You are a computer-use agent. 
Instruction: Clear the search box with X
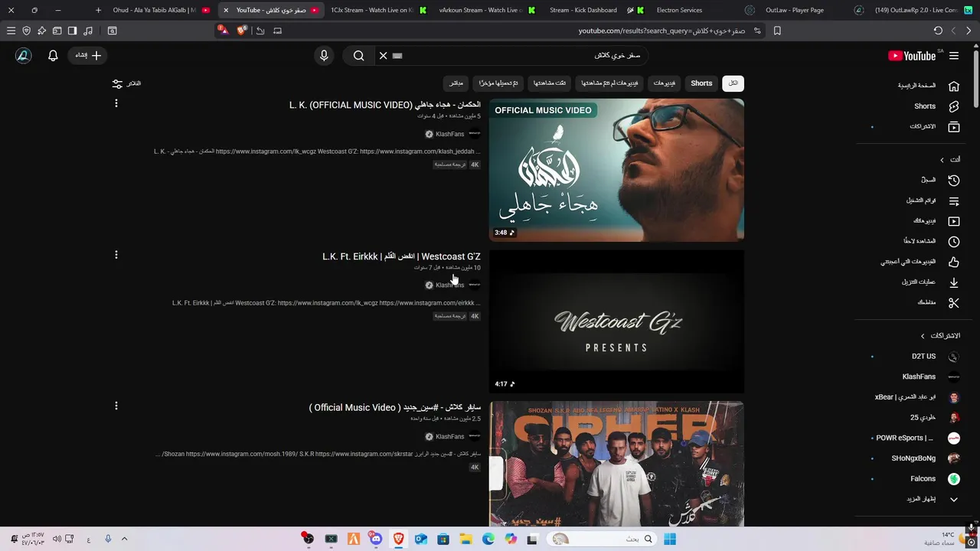coord(384,56)
